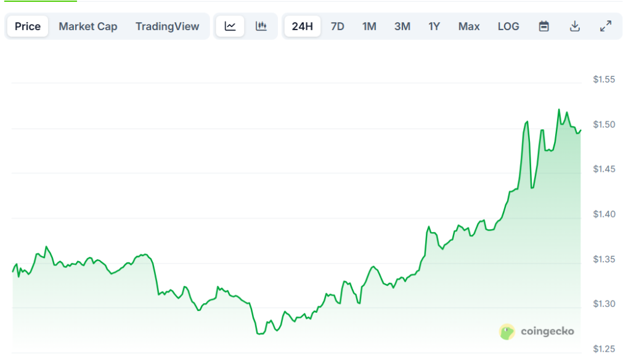Click the $1.25 y-axis label
Screen dimensions: 631x364
[x=604, y=349]
